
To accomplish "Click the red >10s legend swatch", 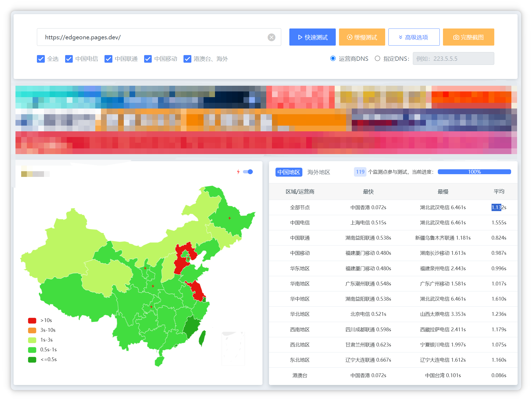I will click(32, 320).
